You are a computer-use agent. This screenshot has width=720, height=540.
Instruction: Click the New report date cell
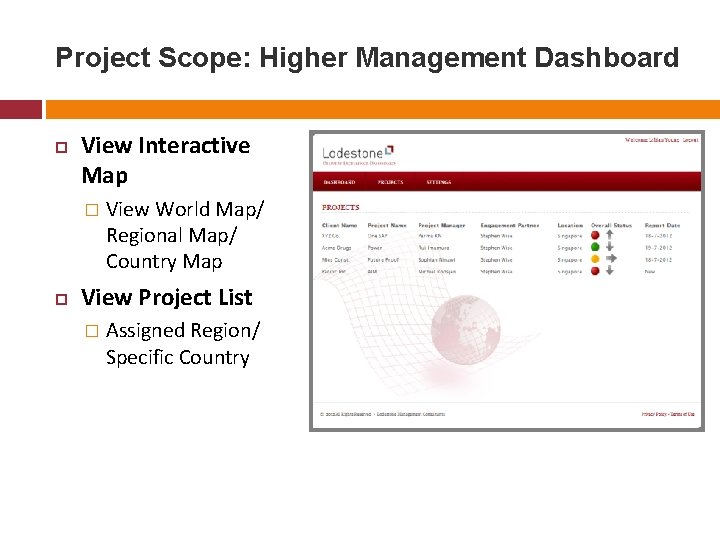click(x=650, y=272)
